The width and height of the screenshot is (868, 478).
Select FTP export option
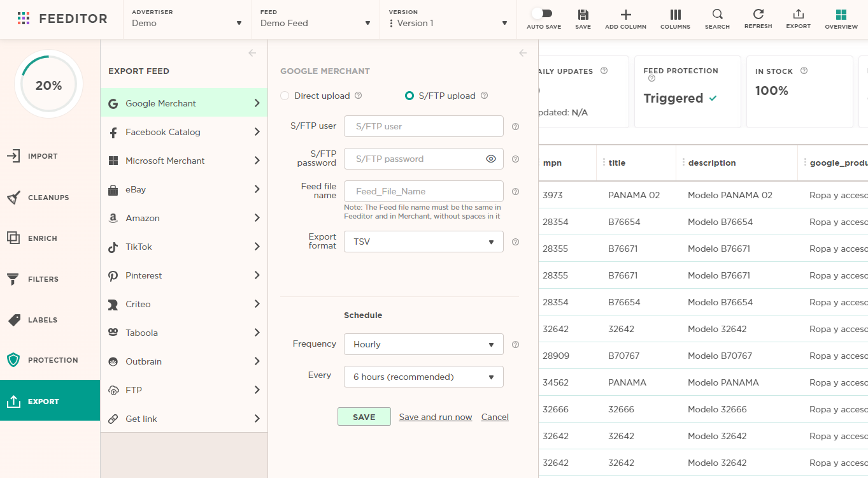[x=184, y=390]
